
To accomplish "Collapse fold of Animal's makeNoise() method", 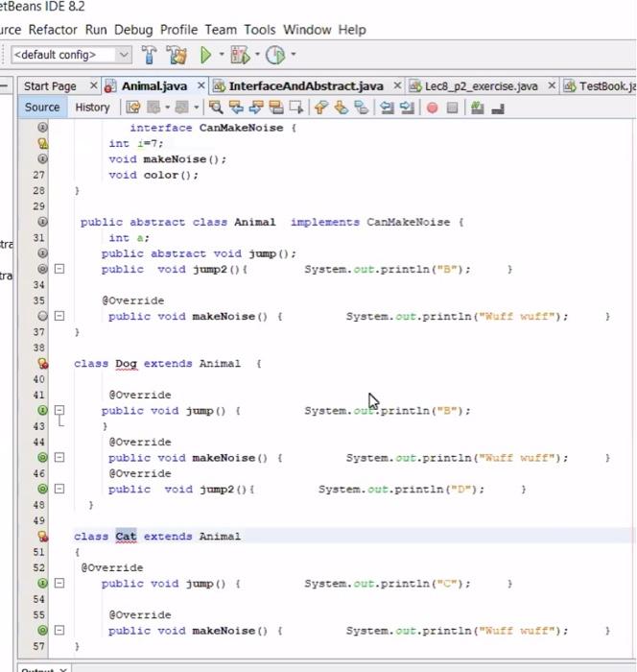I will [59, 316].
